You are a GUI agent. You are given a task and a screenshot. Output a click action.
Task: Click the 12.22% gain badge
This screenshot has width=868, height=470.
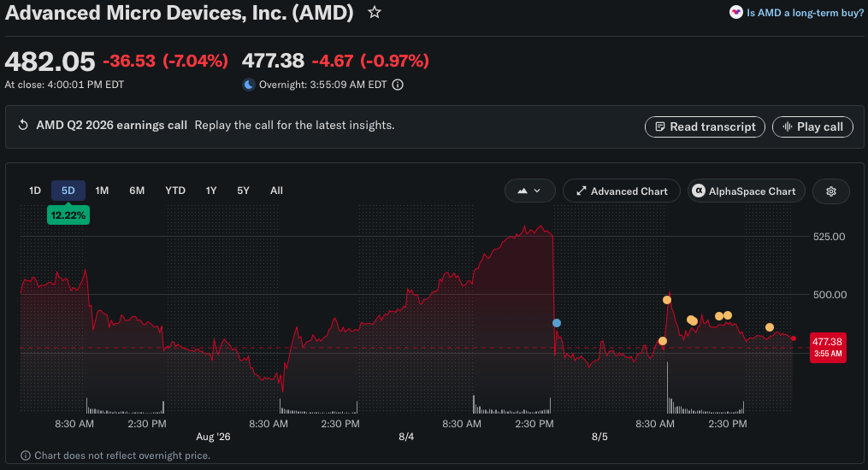[x=68, y=215]
